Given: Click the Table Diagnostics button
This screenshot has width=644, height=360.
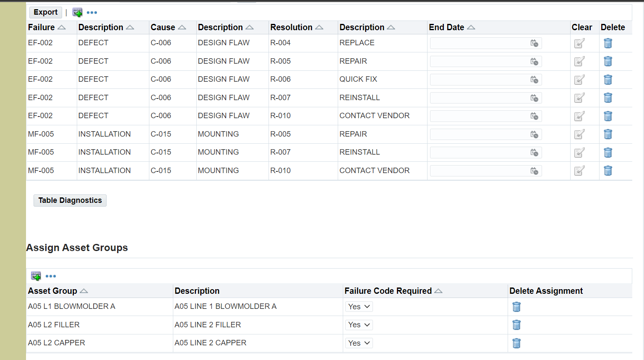Looking at the screenshot, I should (70, 200).
